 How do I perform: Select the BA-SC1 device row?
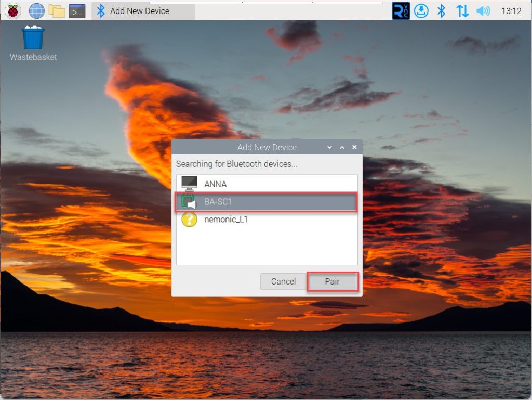(x=267, y=202)
